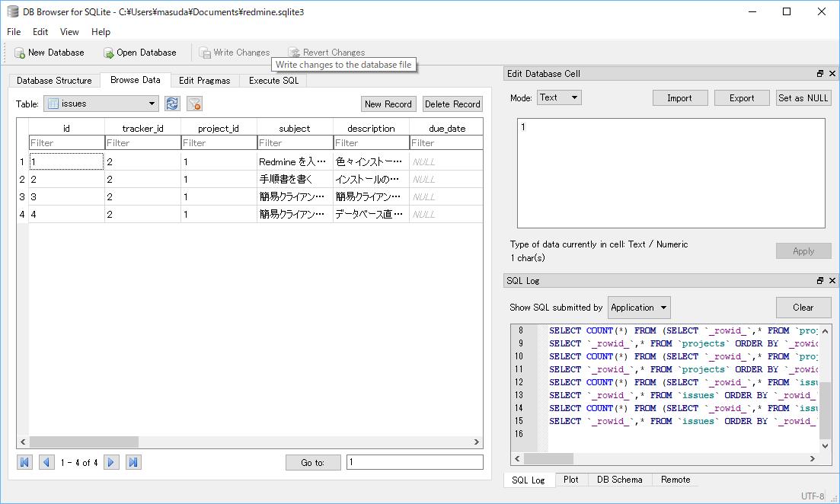The height and width of the screenshot is (504, 840).
Task: Go to the next page of records
Action: click(x=111, y=462)
